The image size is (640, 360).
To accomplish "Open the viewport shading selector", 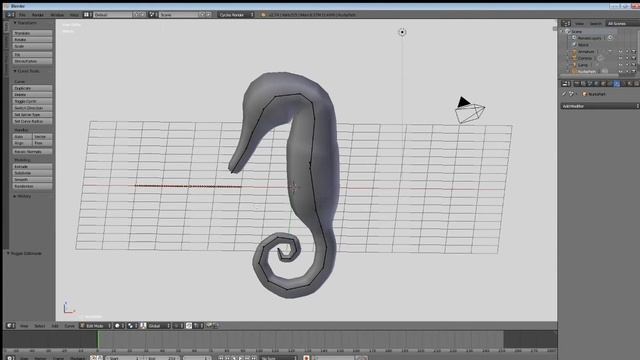I will (x=119, y=326).
